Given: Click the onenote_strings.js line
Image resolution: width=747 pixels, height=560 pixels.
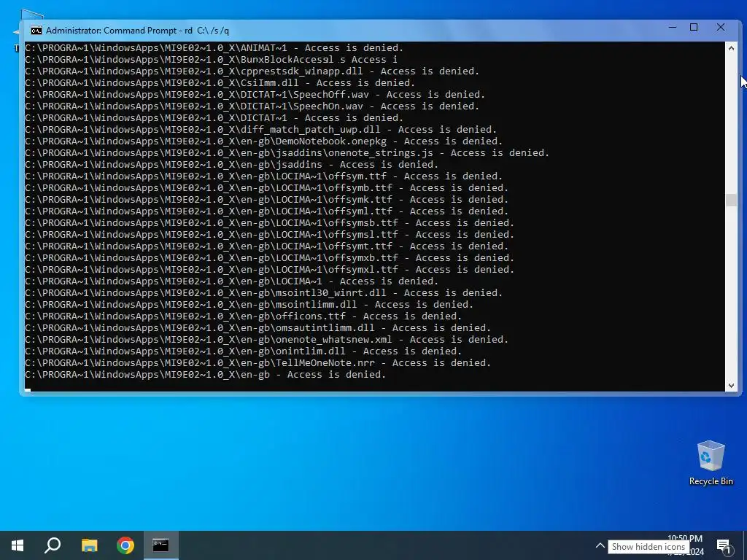Looking at the screenshot, I should (x=287, y=153).
